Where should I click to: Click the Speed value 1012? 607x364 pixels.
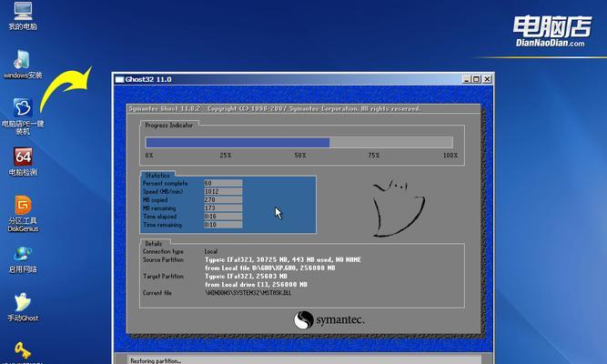tap(223, 191)
